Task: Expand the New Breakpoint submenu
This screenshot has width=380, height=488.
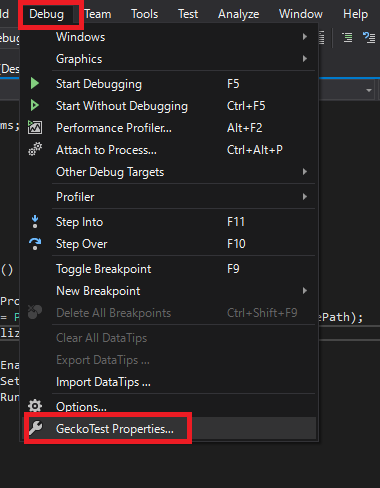Action: 305,291
